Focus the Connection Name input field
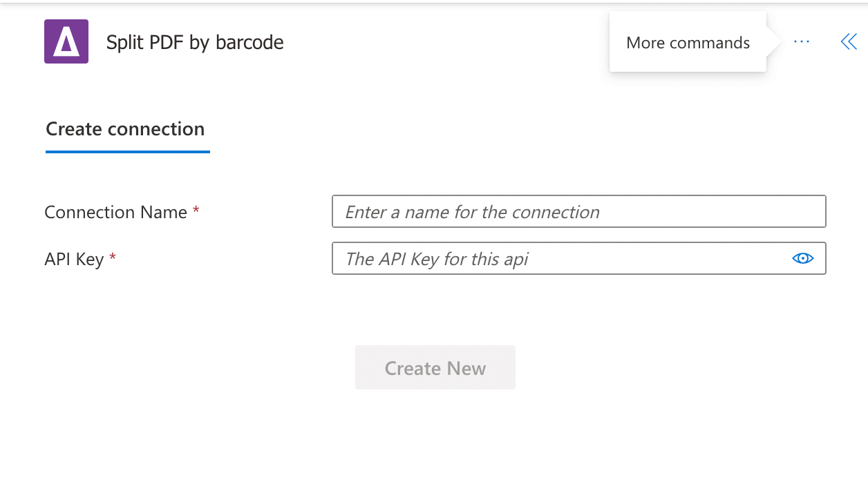 pos(578,212)
